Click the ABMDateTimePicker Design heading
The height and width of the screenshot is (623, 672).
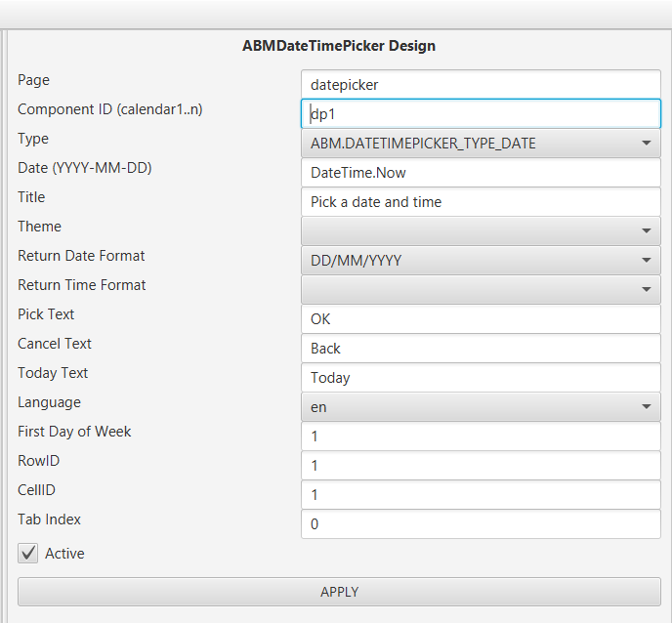(339, 46)
